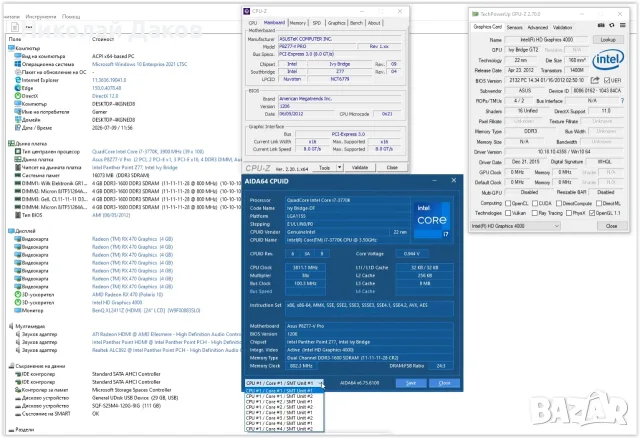This screenshot has width=640, height=438.
Task: Open the GPU-Z hamburger menu icon
Action: pos(622,25)
